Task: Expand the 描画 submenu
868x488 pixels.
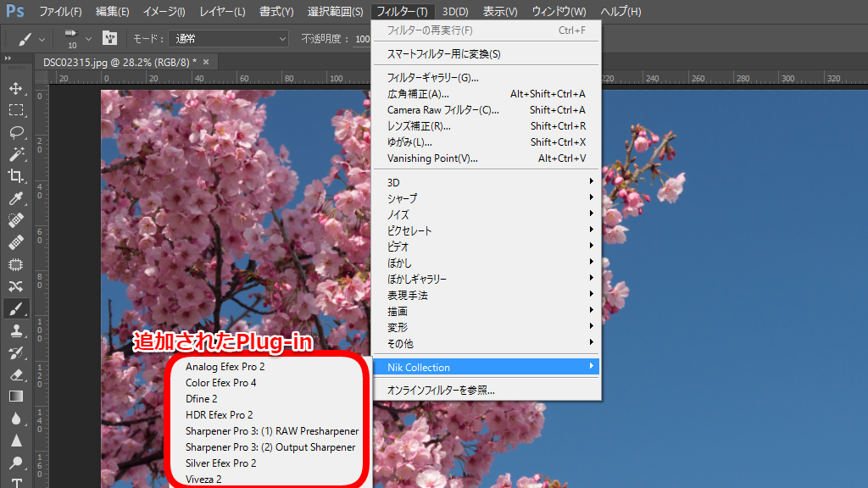Action: [486, 311]
